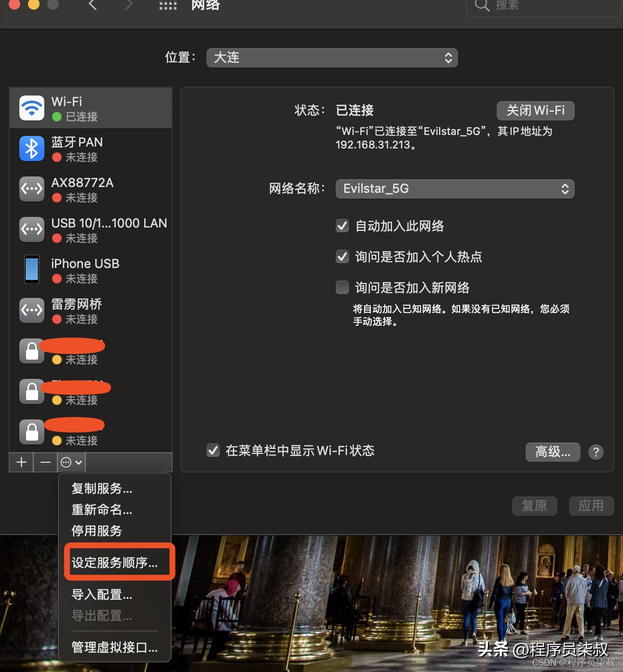Viewport: 623px width, 672px height.
Task: Open 高级 network settings
Action: click(553, 452)
